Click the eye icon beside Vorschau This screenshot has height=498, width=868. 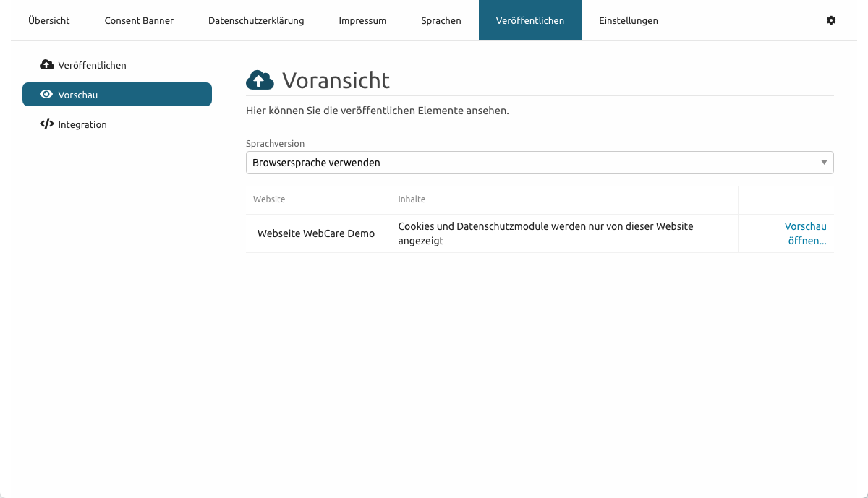click(46, 95)
